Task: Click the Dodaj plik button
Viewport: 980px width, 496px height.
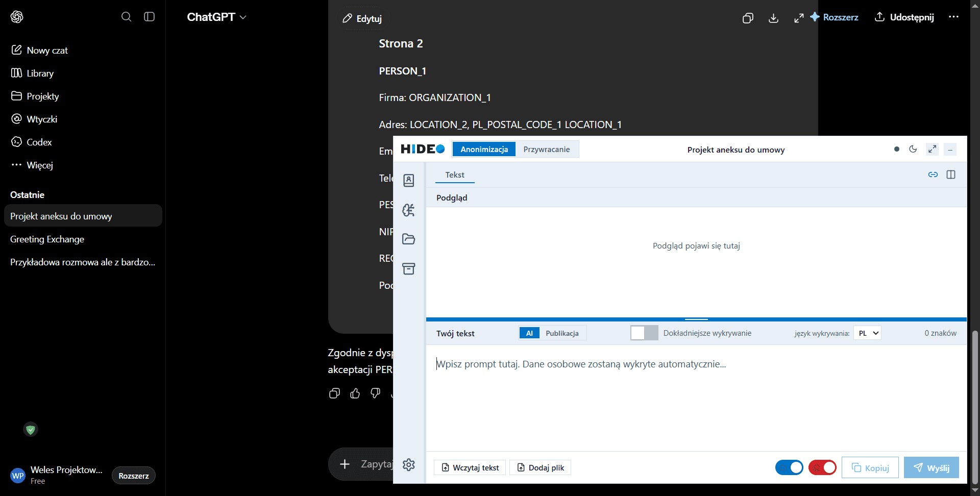Action: tap(541, 467)
